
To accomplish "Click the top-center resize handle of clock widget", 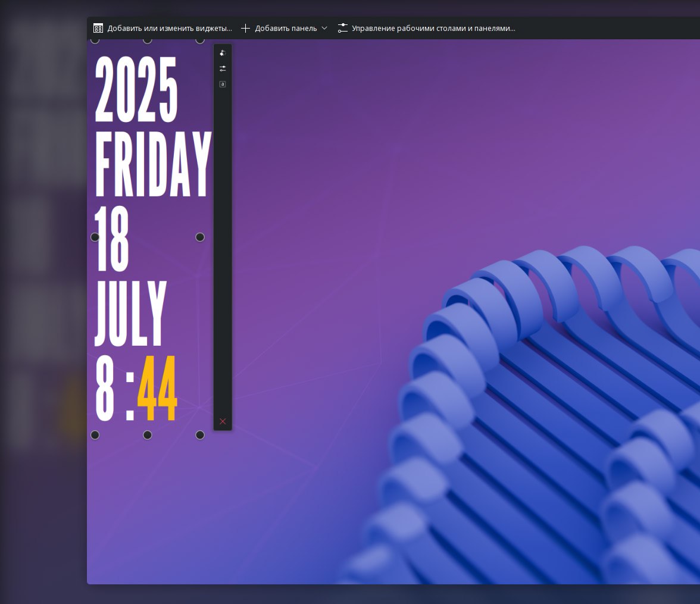I will click(148, 40).
